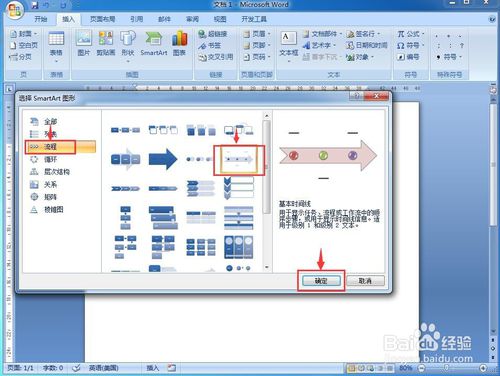500x376 pixels.
Task: Open the Developer (开发工具) tab
Action: tap(254, 19)
